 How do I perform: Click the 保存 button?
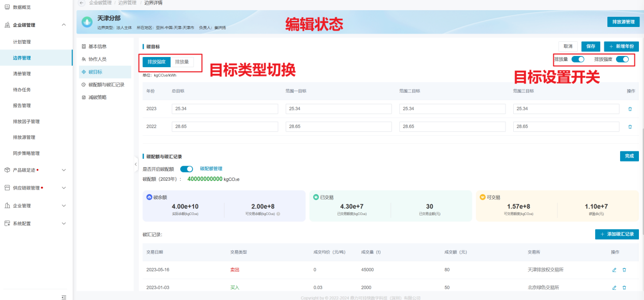(x=591, y=46)
